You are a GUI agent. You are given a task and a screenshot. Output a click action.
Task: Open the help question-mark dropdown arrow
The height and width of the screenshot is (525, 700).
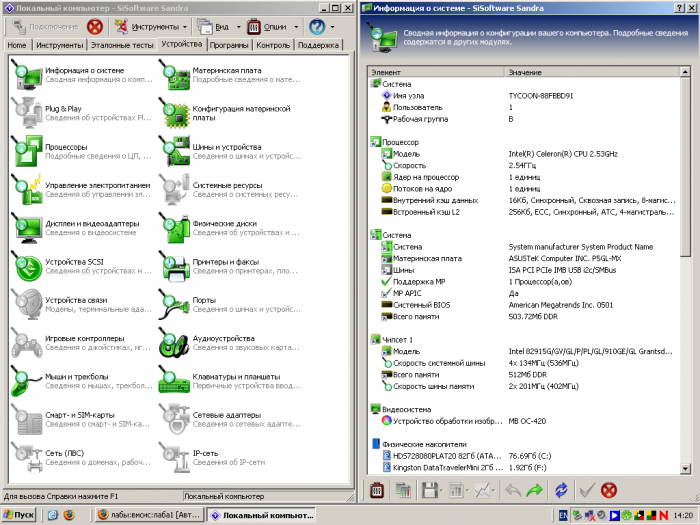[333, 27]
